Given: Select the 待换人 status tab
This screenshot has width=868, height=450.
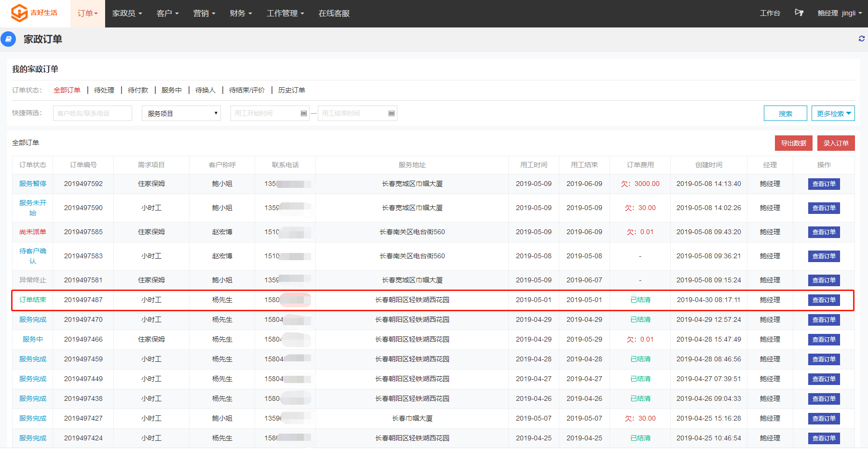Looking at the screenshot, I should coord(205,90).
